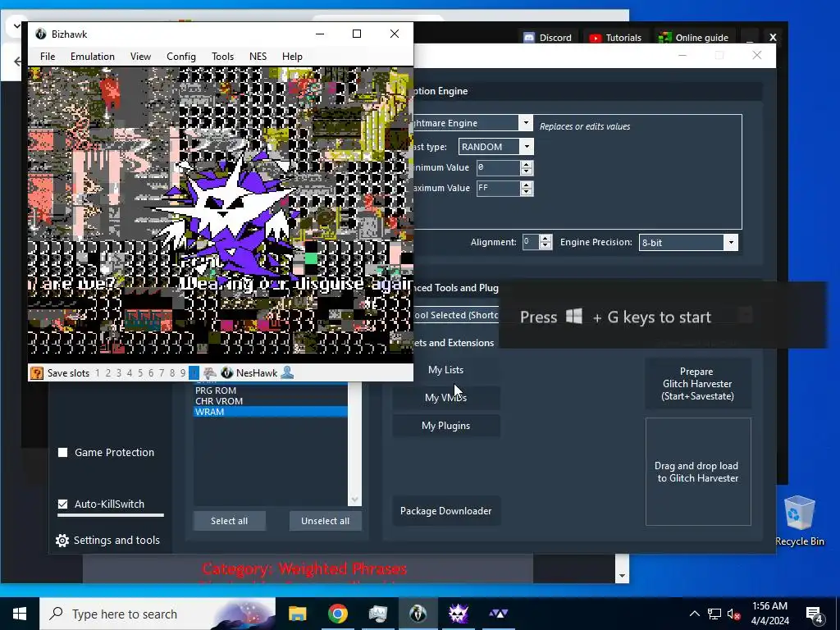
Task: Click Prepare Glitch Harvester button
Action: tap(697, 384)
